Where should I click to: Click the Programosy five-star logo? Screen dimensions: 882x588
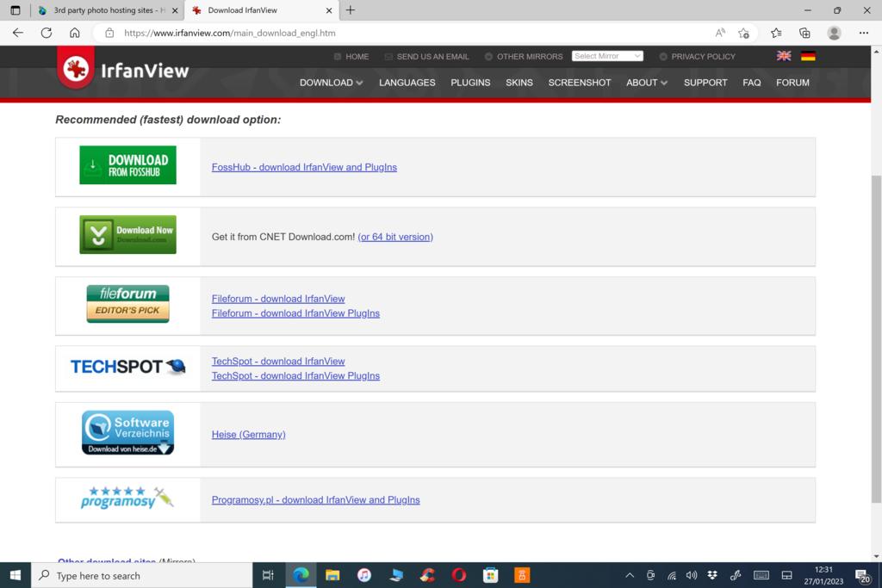point(127,498)
